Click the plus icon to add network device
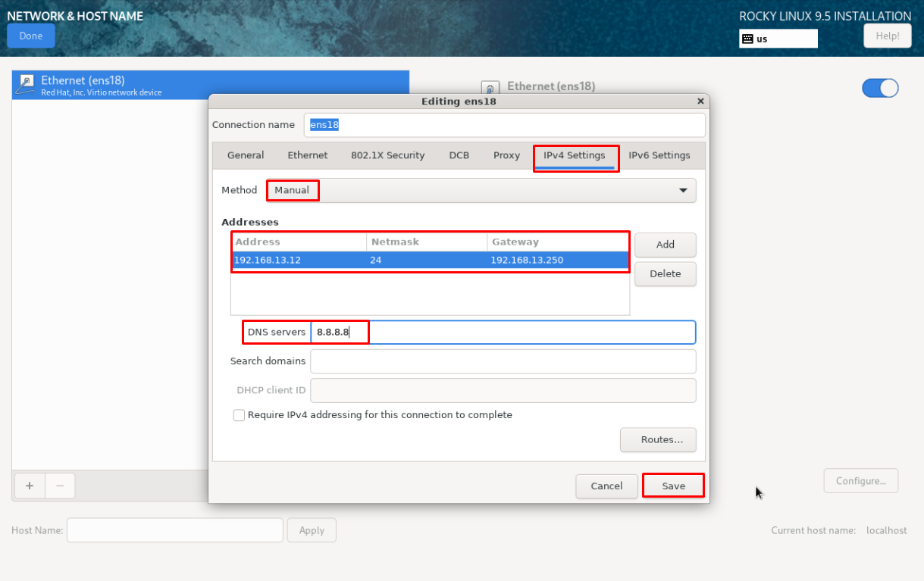 29,486
